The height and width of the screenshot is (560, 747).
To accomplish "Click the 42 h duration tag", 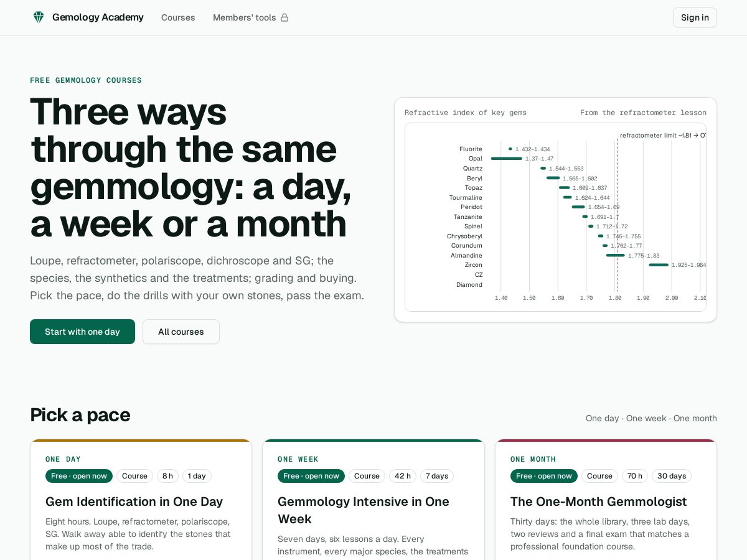I will pyautogui.click(x=403, y=476).
